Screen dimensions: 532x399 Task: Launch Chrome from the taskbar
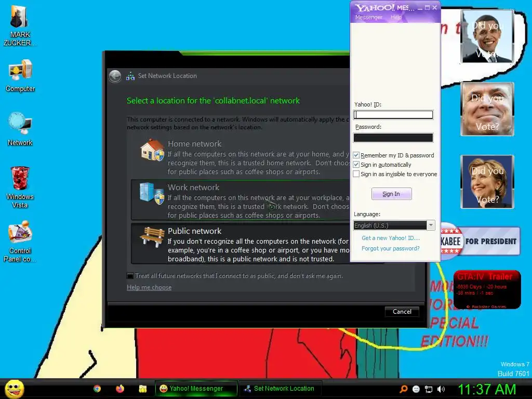tap(97, 389)
